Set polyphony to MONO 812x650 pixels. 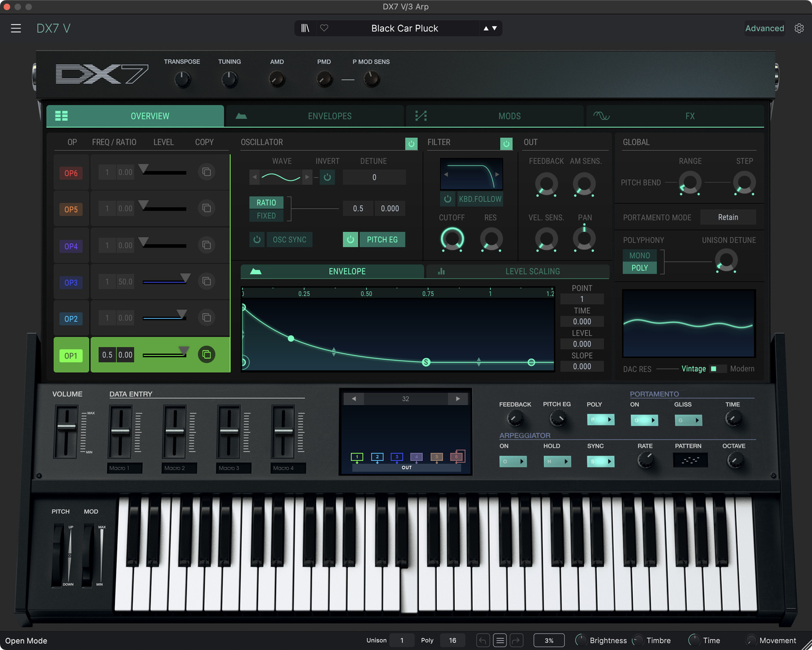click(640, 256)
